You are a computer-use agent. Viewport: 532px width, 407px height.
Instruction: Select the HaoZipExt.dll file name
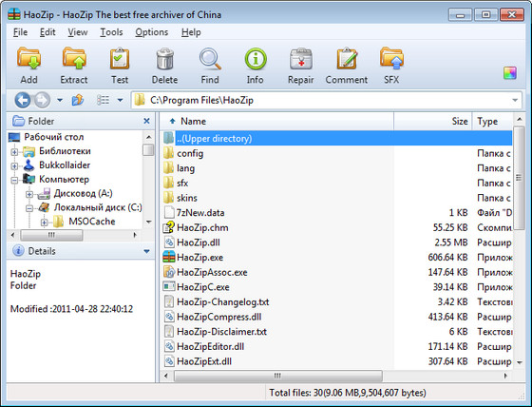(204, 361)
